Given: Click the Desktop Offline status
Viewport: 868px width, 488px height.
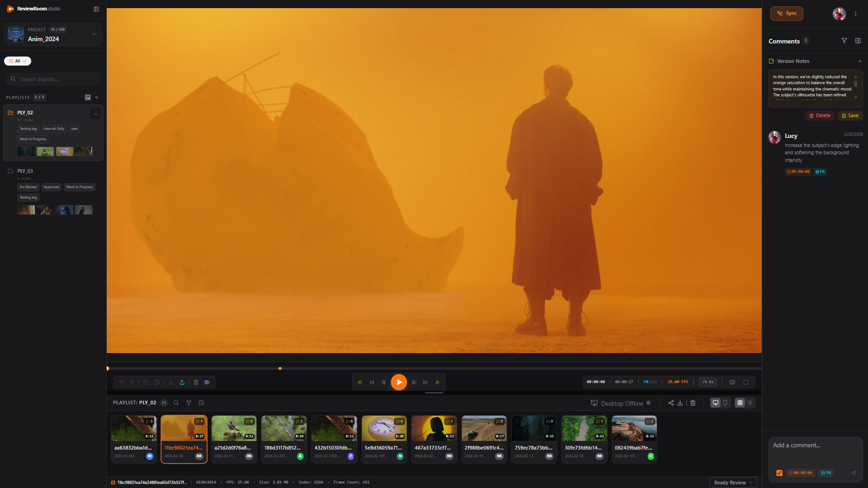Looking at the screenshot, I should 621,403.
